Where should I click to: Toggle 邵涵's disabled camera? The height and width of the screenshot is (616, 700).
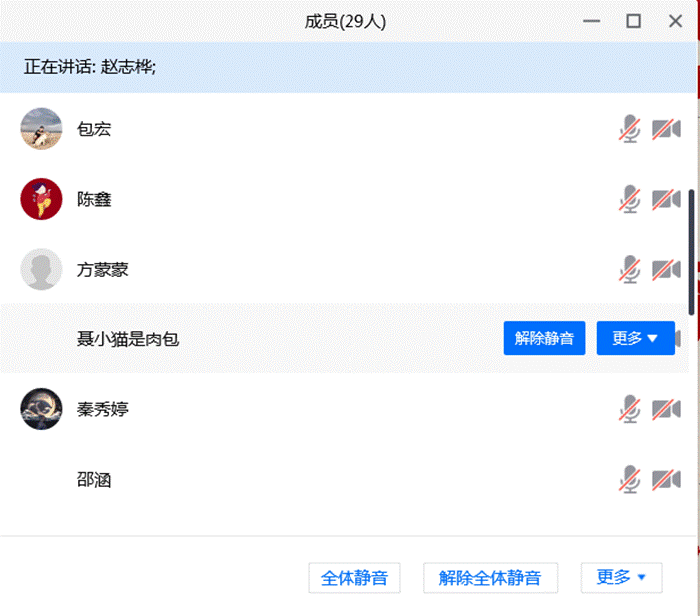666,479
